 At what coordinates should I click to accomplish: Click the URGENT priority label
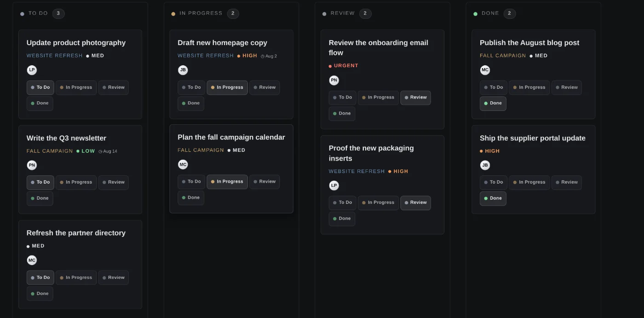[x=344, y=66]
